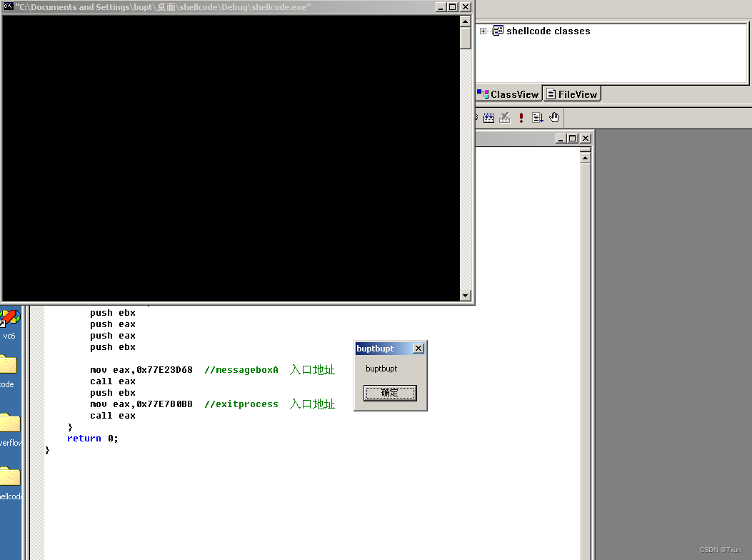Click the 'mov eax,0x77E23D68' code line
752x560 pixels.
(141, 370)
